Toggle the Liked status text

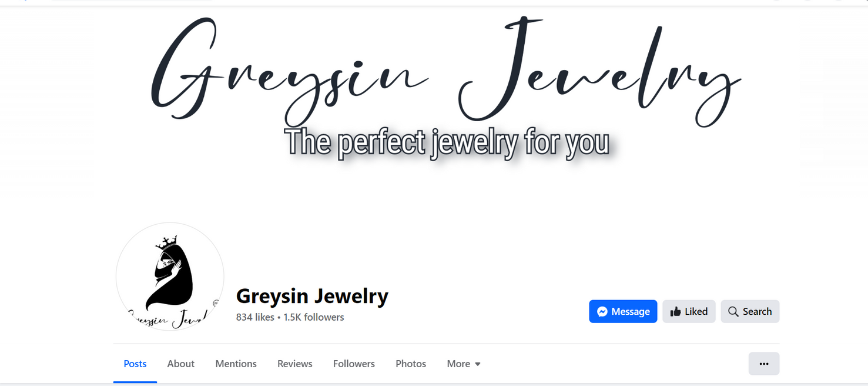click(x=696, y=312)
